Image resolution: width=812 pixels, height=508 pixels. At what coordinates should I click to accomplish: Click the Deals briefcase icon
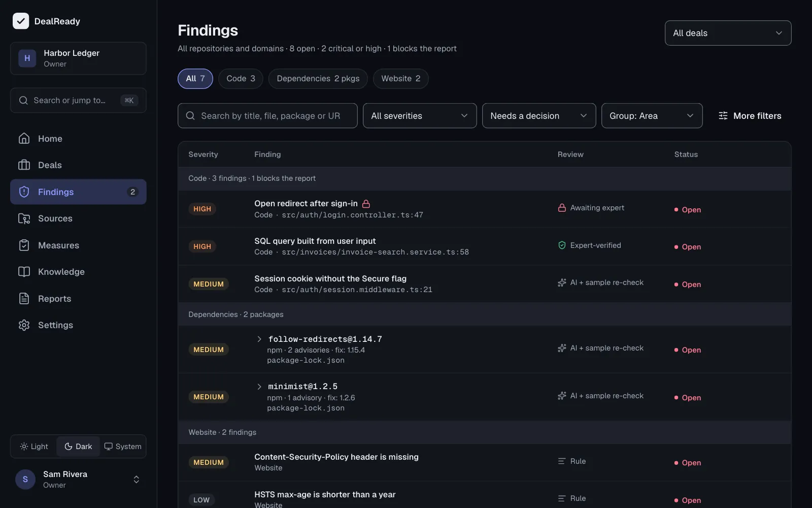[24, 165]
